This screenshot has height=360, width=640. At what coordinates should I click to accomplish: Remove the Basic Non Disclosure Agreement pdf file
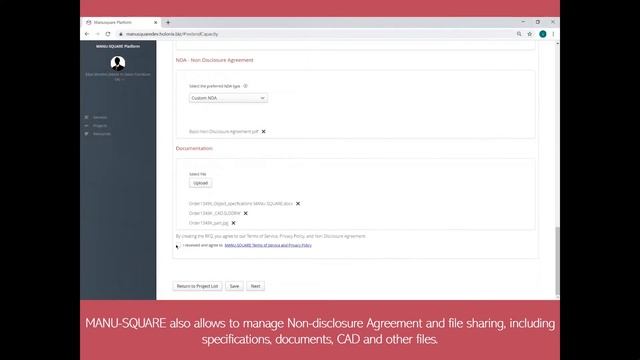[264, 131]
